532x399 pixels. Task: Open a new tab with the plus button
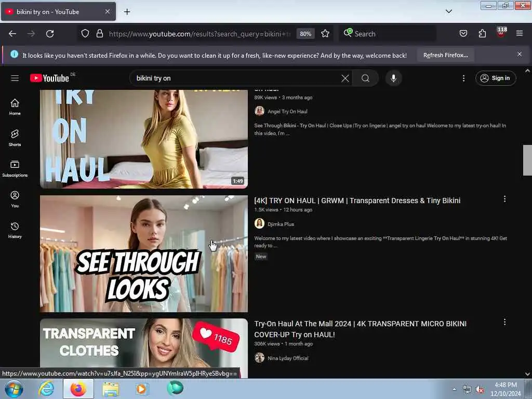pos(127,12)
